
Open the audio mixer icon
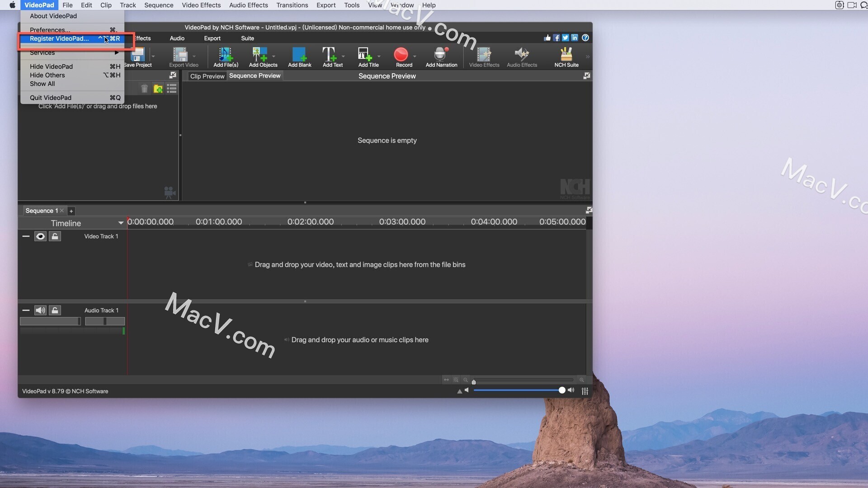click(x=585, y=391)
